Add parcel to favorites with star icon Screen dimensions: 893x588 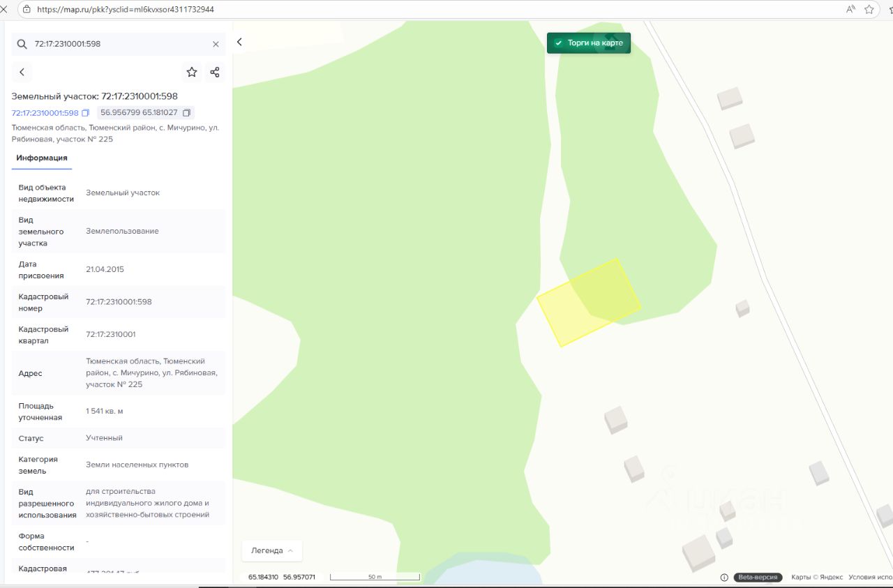(x=192, y=72)
